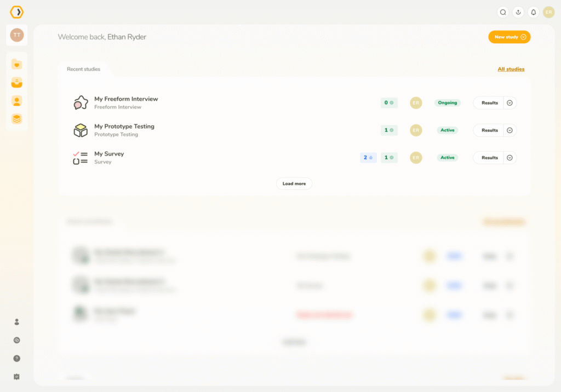Open My Prototype Testing study

[124, 126]
